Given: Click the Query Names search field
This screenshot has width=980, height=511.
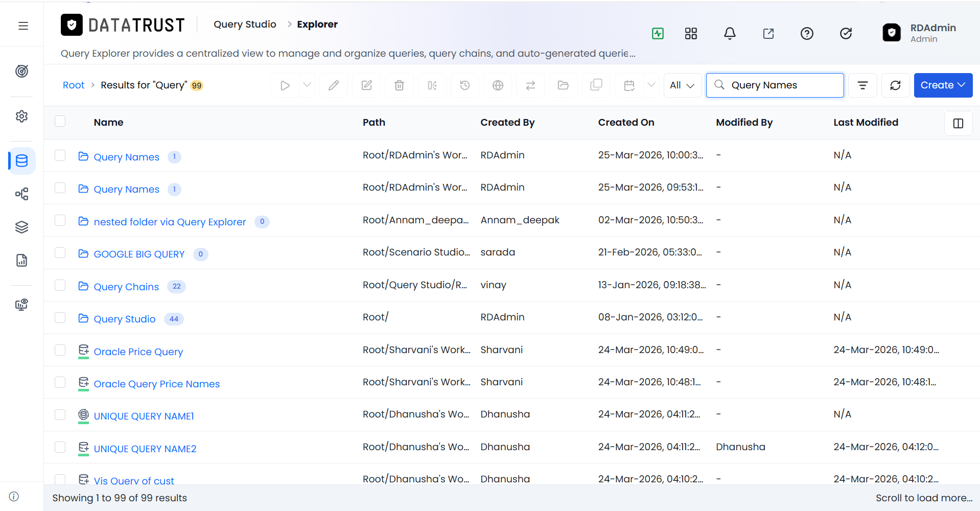Looking at the screenshot, I should tap(775, 85).
